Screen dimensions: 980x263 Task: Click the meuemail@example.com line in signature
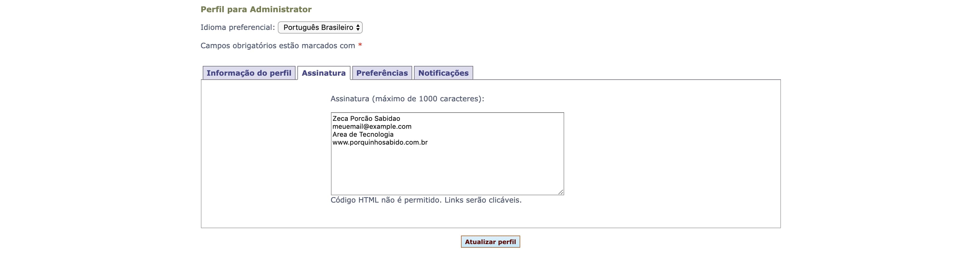click(372, 127)
